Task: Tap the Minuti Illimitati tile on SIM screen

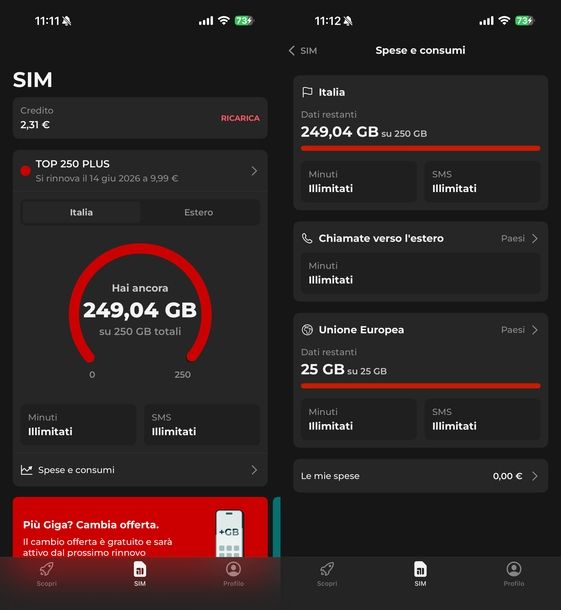Action: point(78,424)
